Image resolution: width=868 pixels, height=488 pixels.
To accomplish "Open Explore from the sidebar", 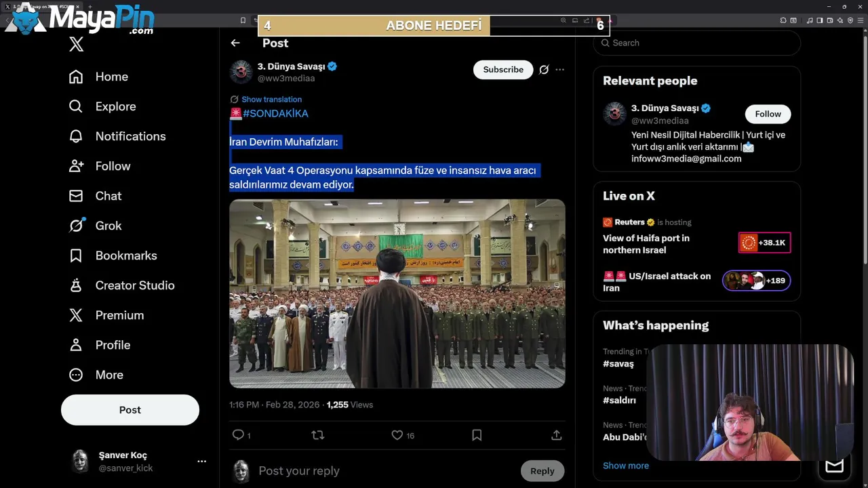I will click(102, 106).
